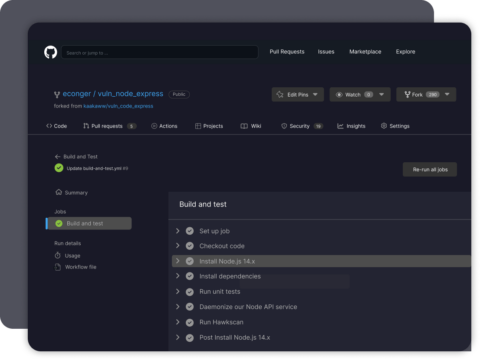Open the econger user link

click(x=77, y=94)
